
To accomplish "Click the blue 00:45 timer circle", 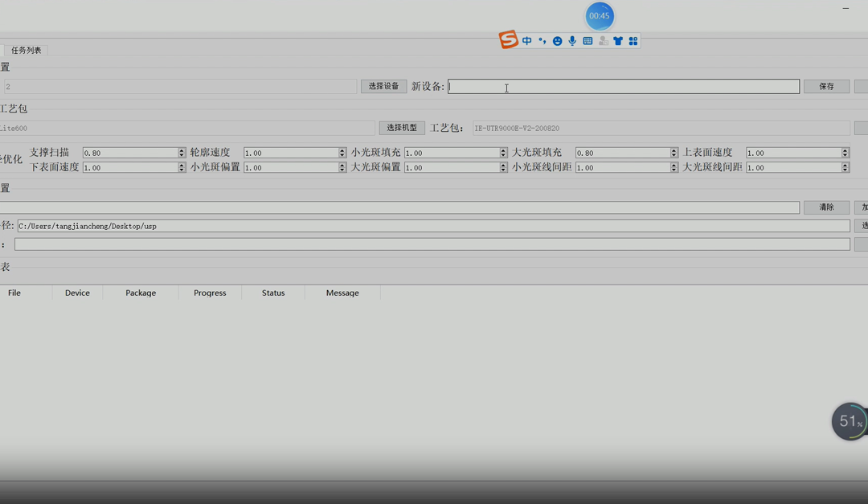I will [x=600, y=16].
